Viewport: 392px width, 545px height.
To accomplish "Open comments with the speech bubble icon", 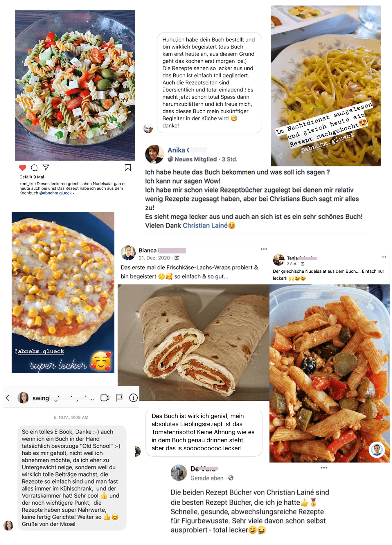I will (x=34, y=168).
